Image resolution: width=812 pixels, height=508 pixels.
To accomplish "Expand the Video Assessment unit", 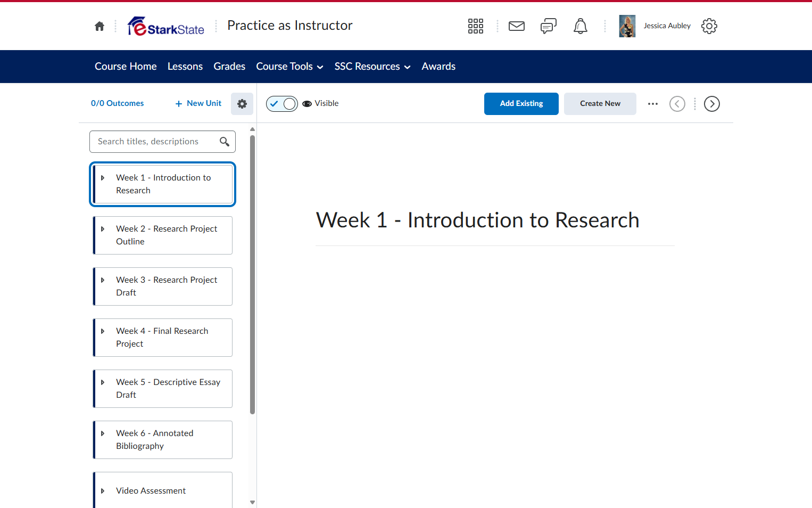I will point(103,491).
